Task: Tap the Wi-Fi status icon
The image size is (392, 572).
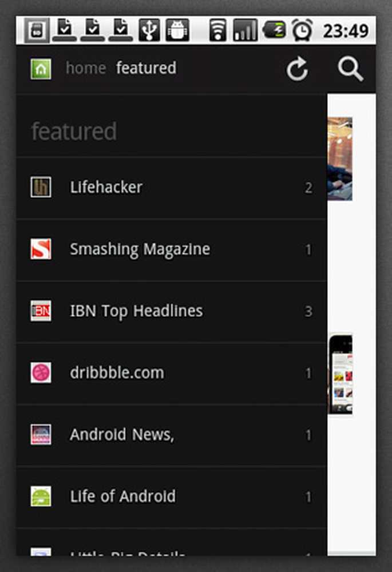Action: pyautogui.click(x=217, y=30)
